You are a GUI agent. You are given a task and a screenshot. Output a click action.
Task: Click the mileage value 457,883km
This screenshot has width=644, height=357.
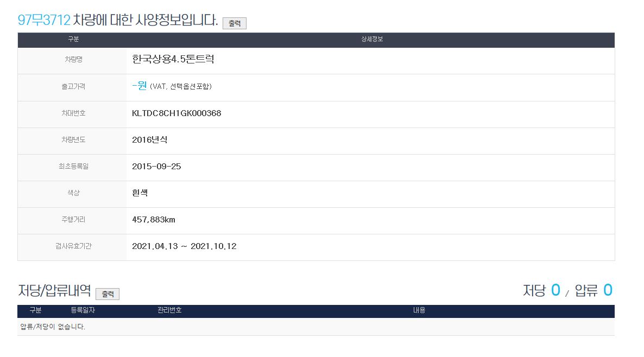coord(154,220)
